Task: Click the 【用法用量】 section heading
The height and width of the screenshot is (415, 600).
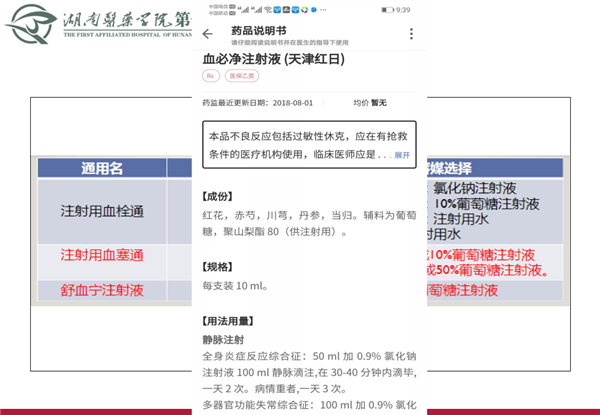Action: pos(228,321)
